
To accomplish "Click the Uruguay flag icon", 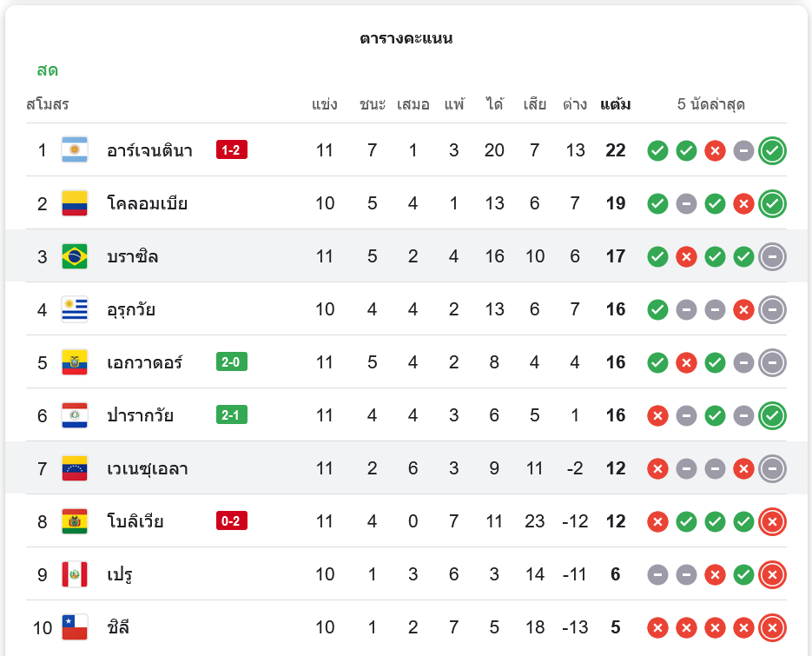I will tap(75, 309).
